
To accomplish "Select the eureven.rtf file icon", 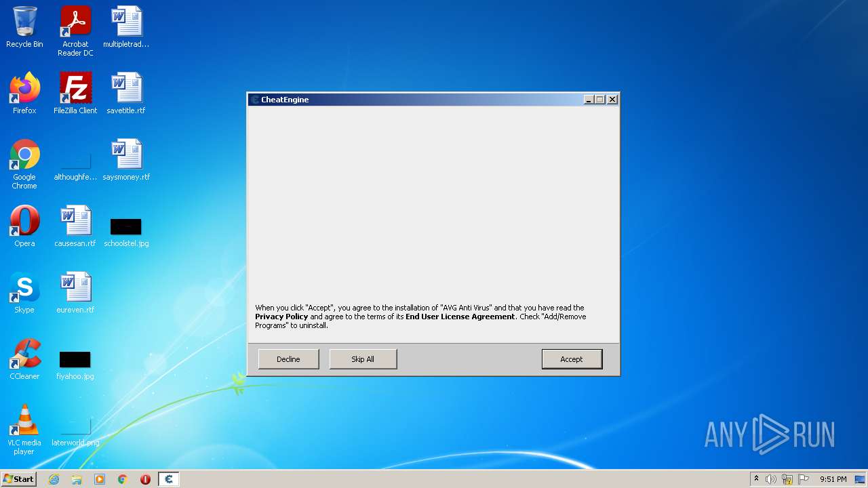I will pyautogui.click(x=75, y=293).
